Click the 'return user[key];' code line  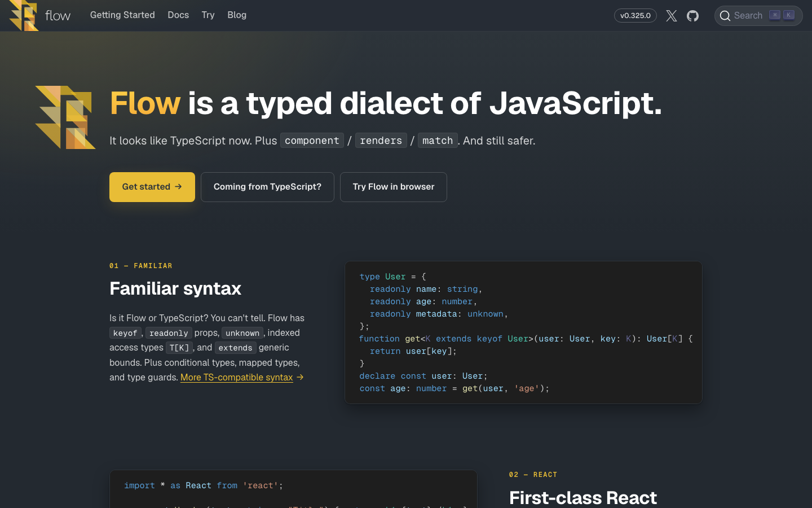point(413,351)
